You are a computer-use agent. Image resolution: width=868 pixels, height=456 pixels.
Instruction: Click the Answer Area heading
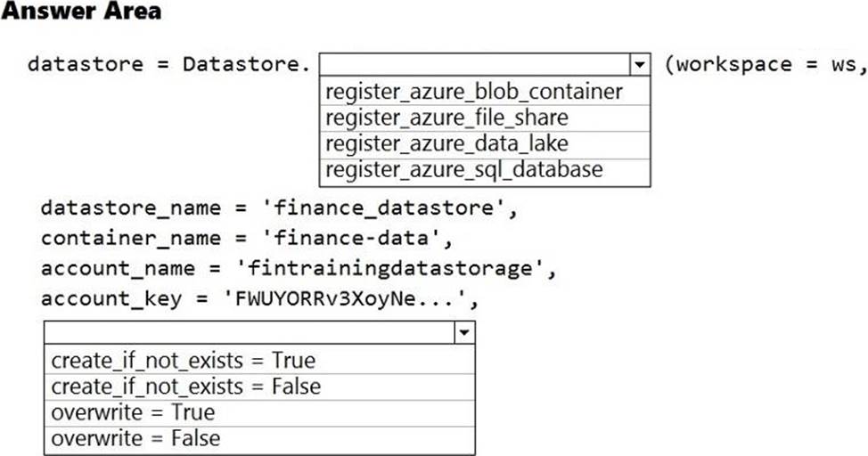click(x=81, y=12)
